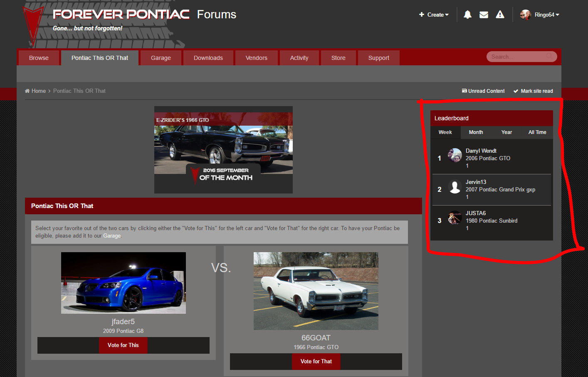Viewport: 588px width, 377px height.
Task: Switch leaderboard to Year
Action: (506, 132)
